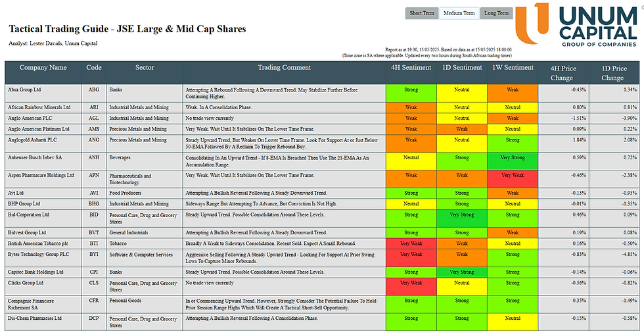Image resolution: width=644 pixels, height=331 pixels.
Task: Click the ANG share code
Action: pyautogui.click(x=93, y=140)
